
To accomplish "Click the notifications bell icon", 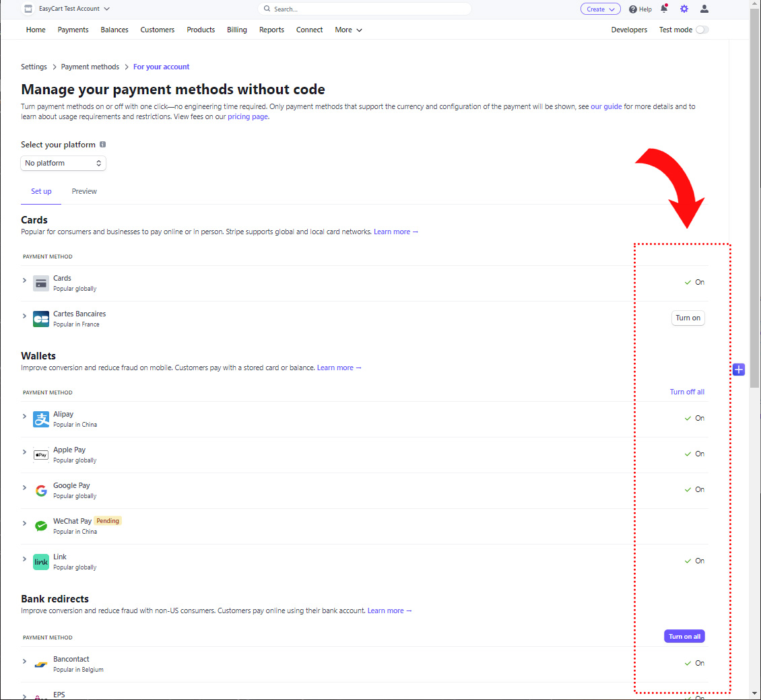I will [664, 9].
